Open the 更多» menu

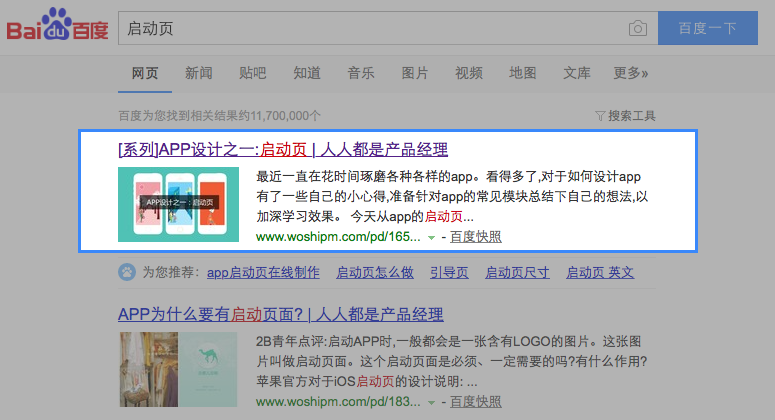(631, 73)
